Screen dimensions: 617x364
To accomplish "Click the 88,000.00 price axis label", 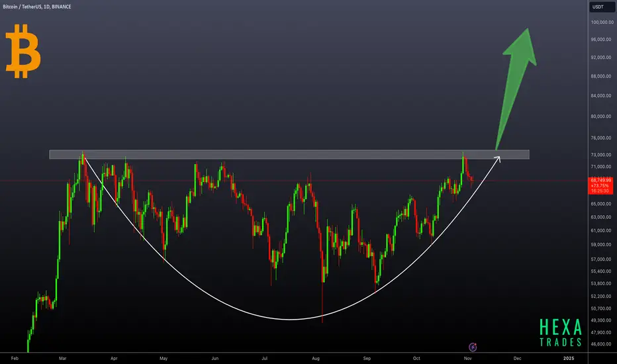I will tap(601, 76).
